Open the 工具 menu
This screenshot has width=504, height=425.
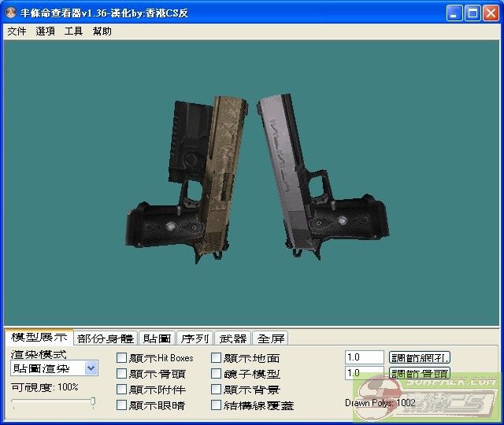click(73, 31)
